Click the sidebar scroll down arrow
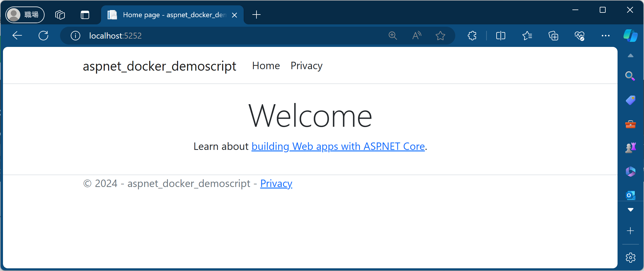 click(631, 210)
